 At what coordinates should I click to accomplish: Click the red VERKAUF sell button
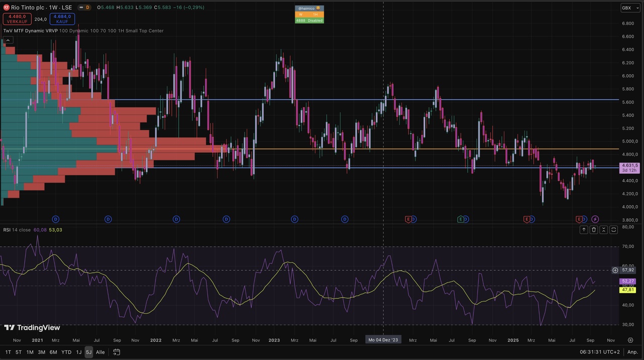click(x=17, y=19)
